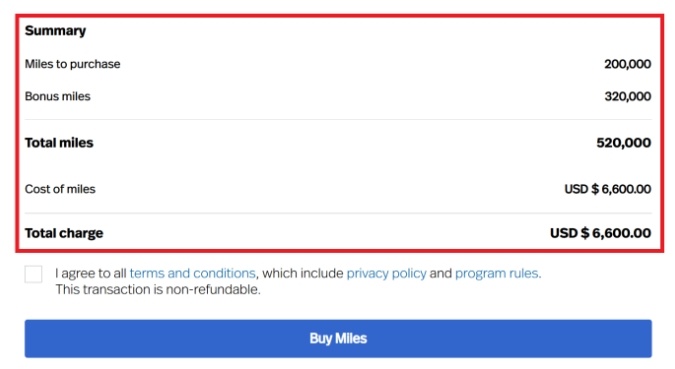Click the Cost of miles label
The image size is (675, 369).
pos(60,189)
